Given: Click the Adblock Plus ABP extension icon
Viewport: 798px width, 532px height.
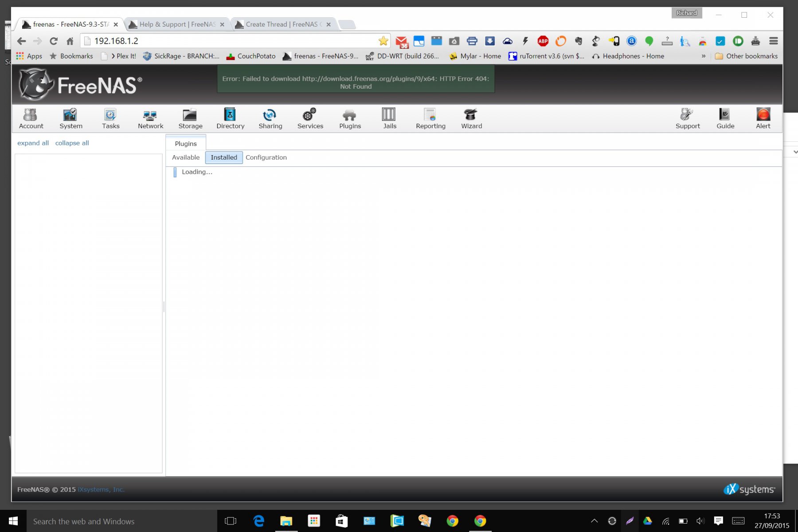Looking at the screenshot, I should click(x=543, y=41).
